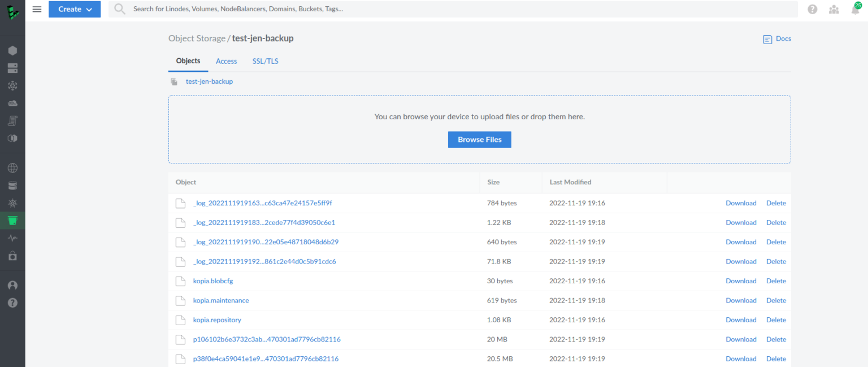Delete the kopia.maintenance object
The image size is (868, 367).
(776, 300)
